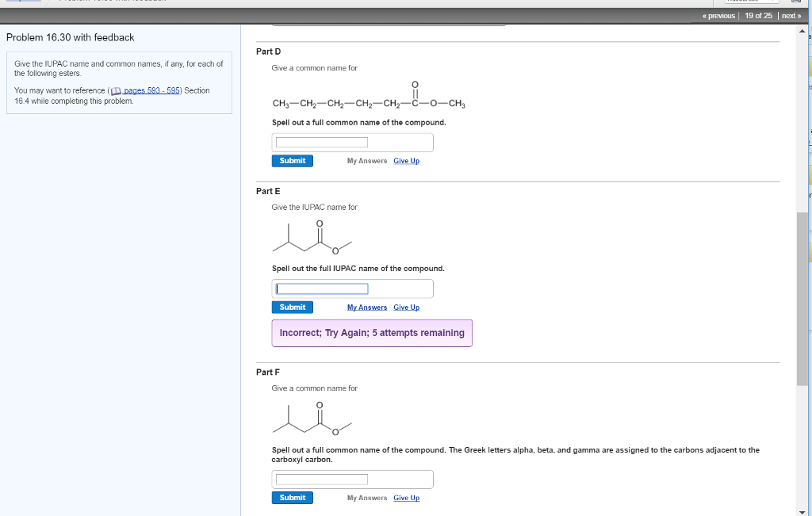Select the Part E answer input field
The height and width of the screenshot is (516, 812).
tap(320, 288)
